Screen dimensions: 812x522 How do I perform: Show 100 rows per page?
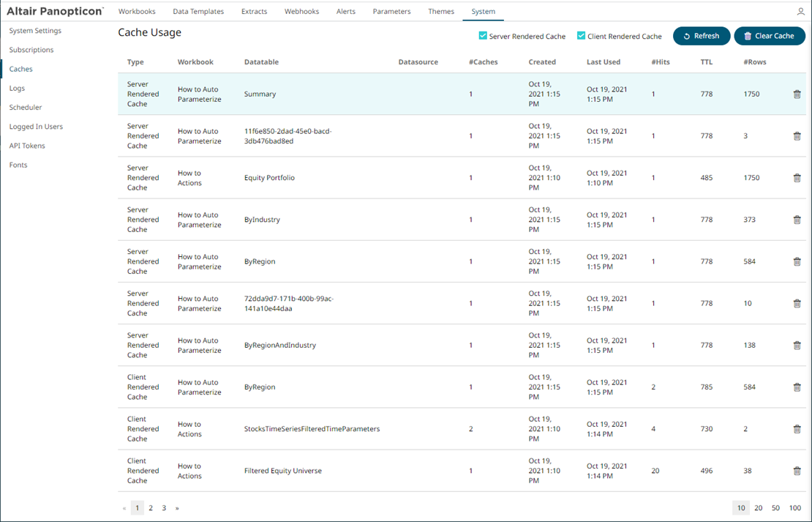(794, 508)
